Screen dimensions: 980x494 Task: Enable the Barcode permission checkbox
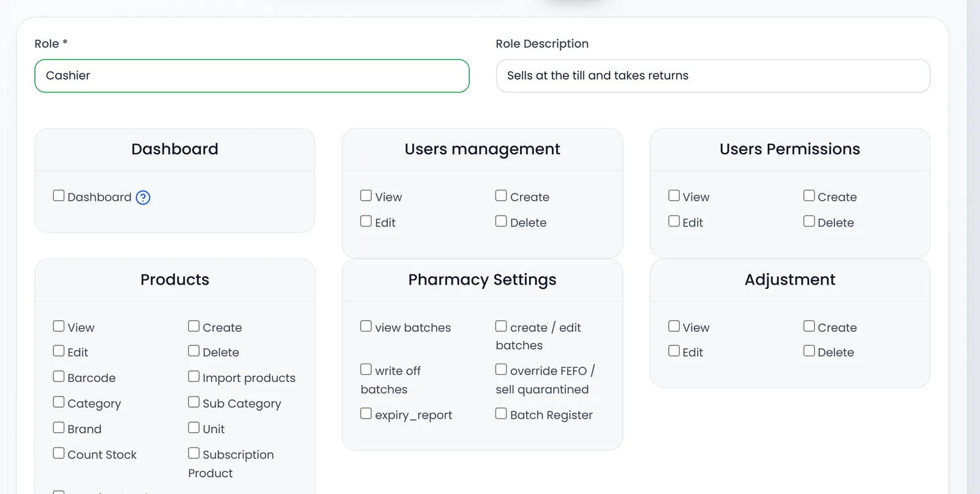click(59, 377)
